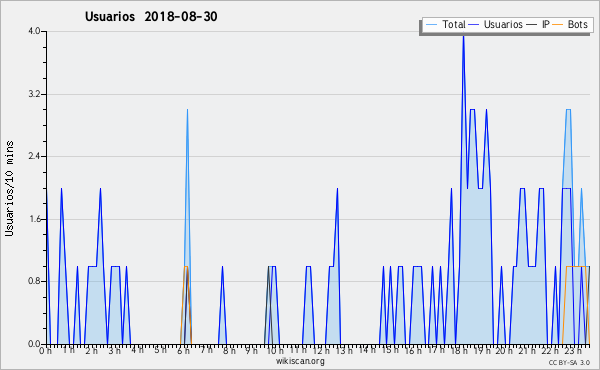Viewport: 600px width, 370px height.
Task: Click the '23 h' x-axis label
Action: click(x=573, y=350)
